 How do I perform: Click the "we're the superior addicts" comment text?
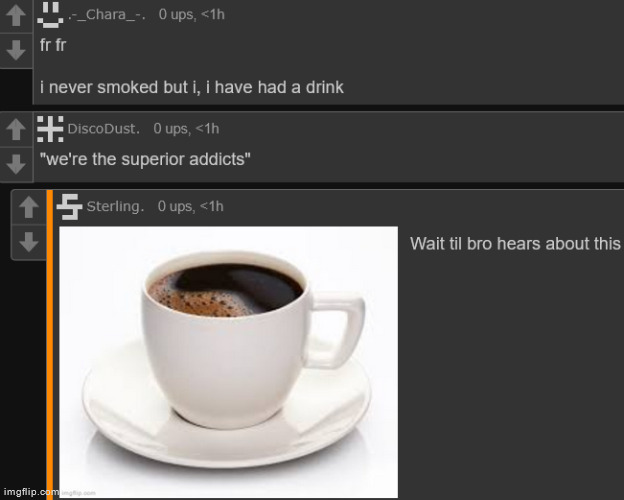145,159
